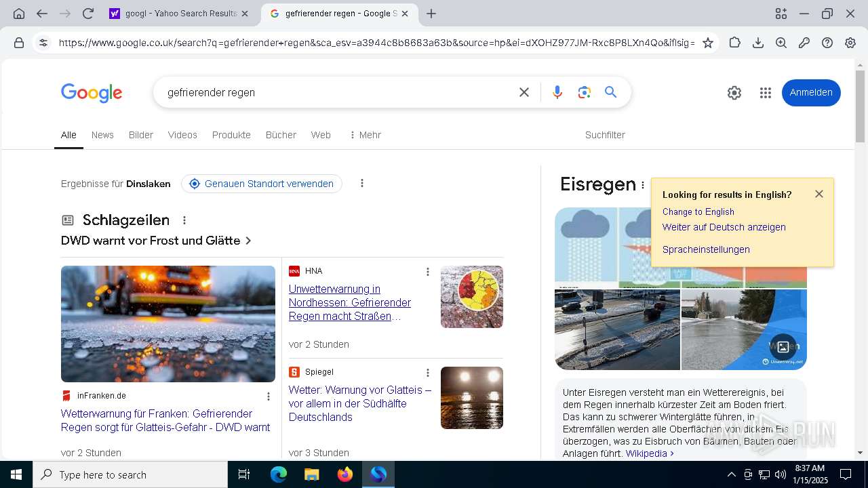868x488 pixels.
Task: Click the zoom magnifier toolbar icon
Action: pos(781,43)
